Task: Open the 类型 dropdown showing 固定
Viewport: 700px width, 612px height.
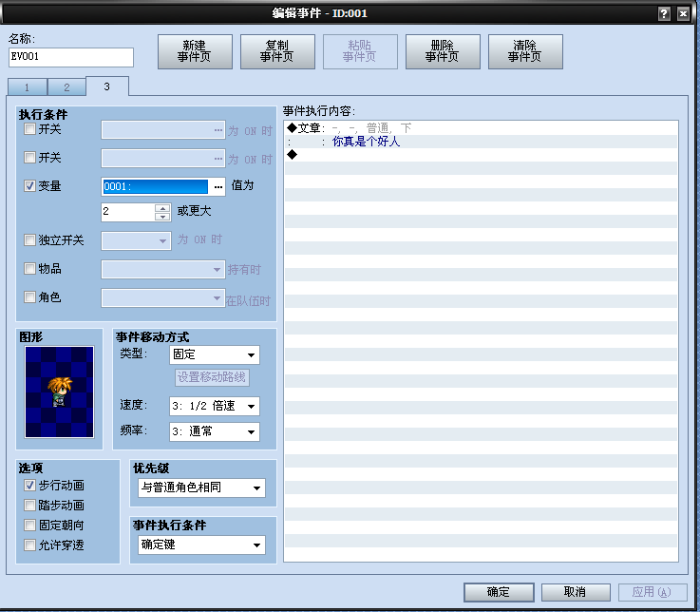Action: pos(215,355)
